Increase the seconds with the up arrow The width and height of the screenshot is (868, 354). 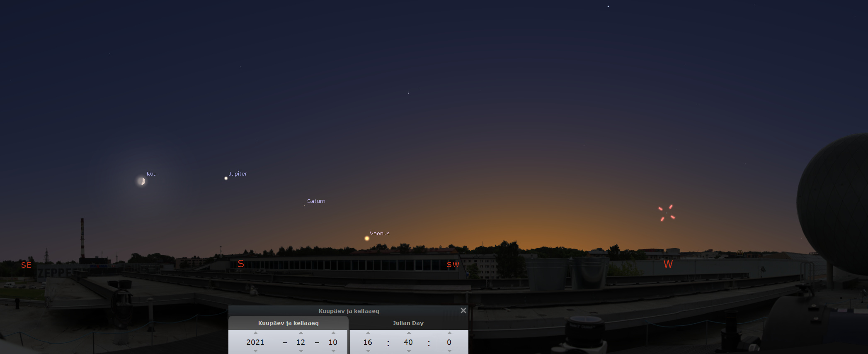click(449, 333)
